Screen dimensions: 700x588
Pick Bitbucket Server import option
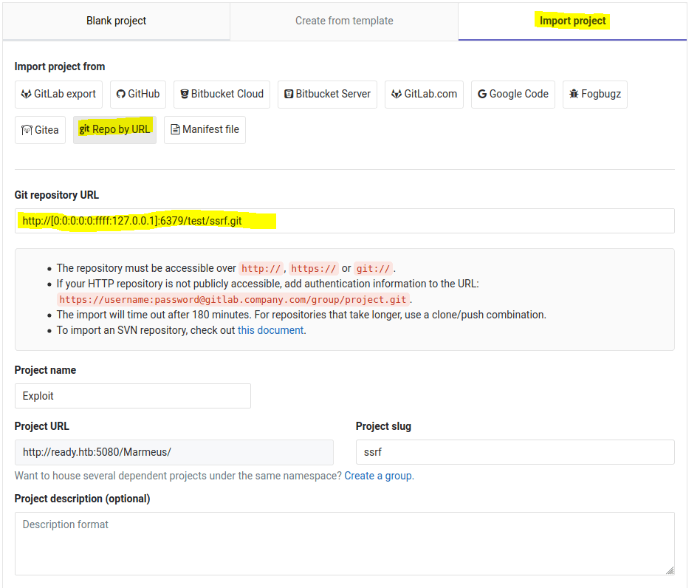click(327, 95)
